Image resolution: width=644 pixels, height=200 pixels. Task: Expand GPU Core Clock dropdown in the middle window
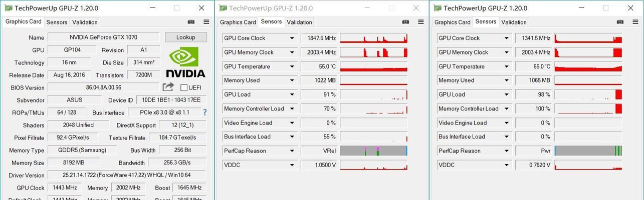pyautogui.click(x=292, y=38)
